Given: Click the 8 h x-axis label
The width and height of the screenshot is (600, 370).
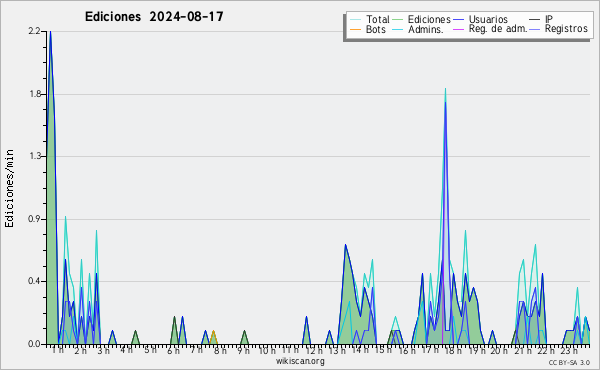Looking at the screenshot, I should (220, 350).
